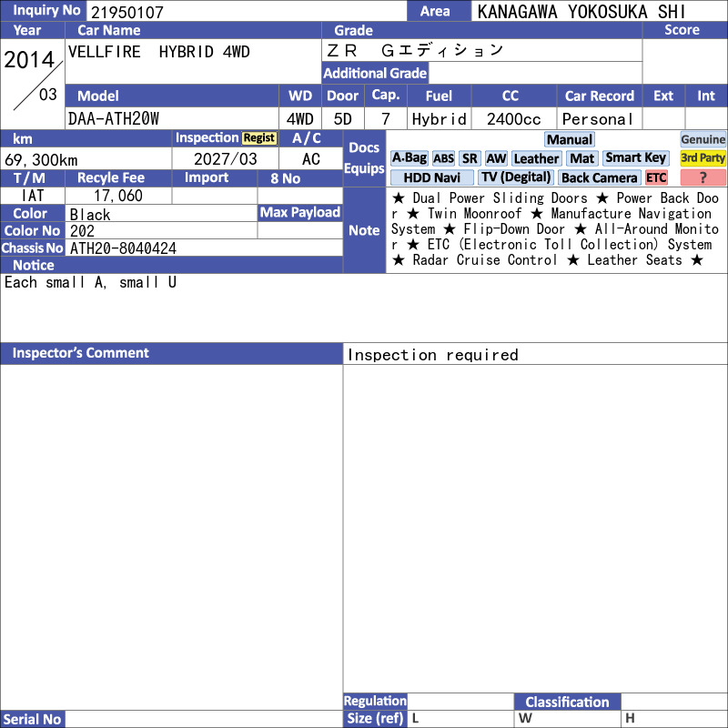Image resolution: width=728 pixels, height=728 pixels.
Task: Click the TV (Degital) tag
Action: [x=516, y=177]
